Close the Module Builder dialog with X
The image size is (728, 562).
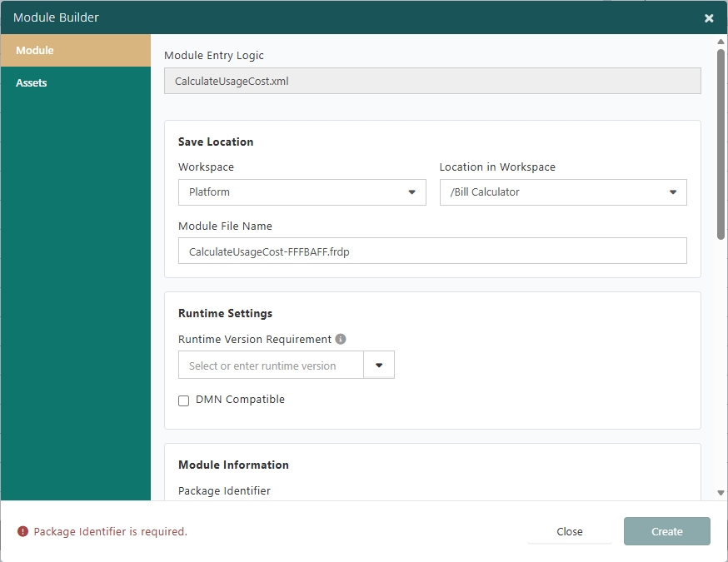709,18
